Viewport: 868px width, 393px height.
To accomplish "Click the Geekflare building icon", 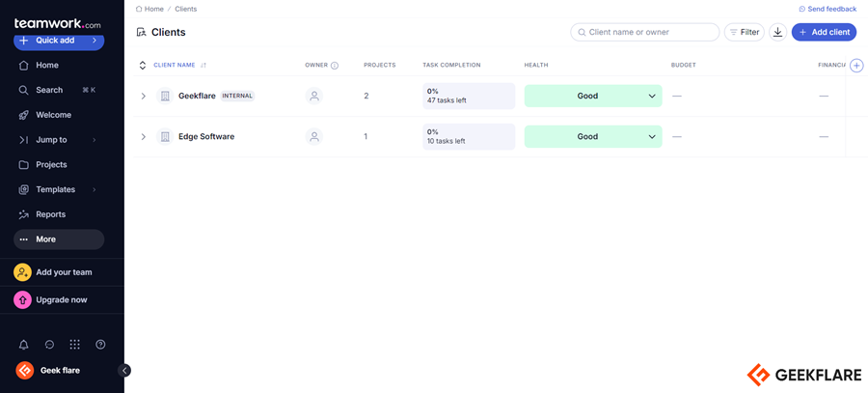I will point(164,96).
